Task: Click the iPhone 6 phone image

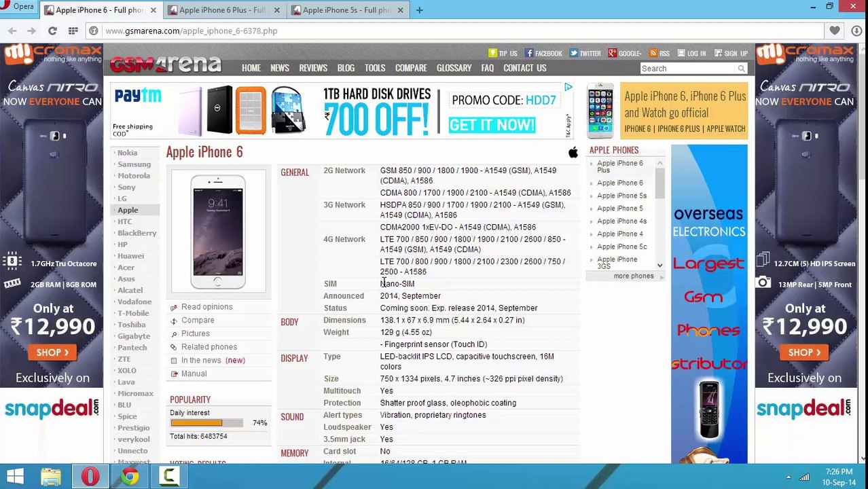Action: (x=218, y=231)
